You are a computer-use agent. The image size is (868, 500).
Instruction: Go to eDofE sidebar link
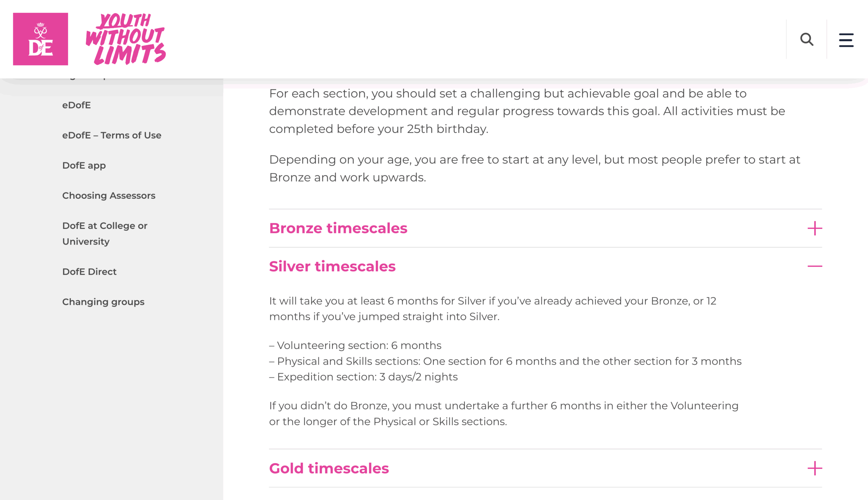[77, 105]
